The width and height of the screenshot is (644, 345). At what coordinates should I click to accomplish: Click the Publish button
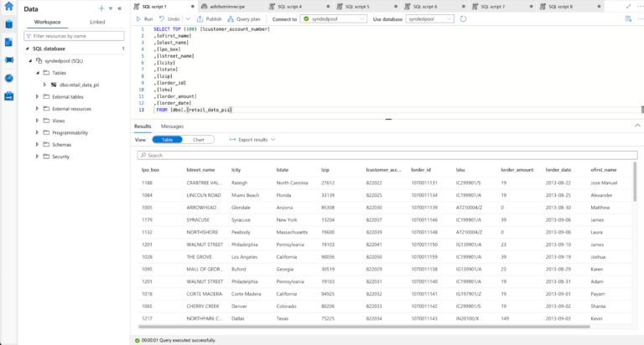[211, 18]
